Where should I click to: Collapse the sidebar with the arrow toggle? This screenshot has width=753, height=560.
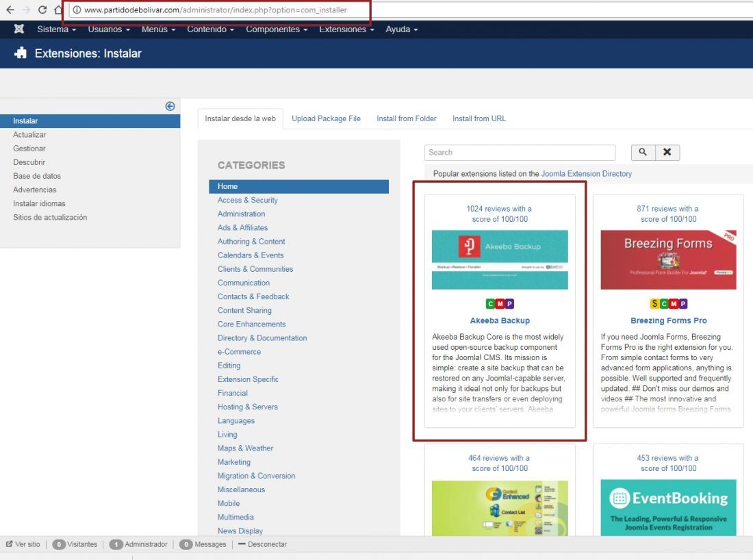(x=170, y=106)
